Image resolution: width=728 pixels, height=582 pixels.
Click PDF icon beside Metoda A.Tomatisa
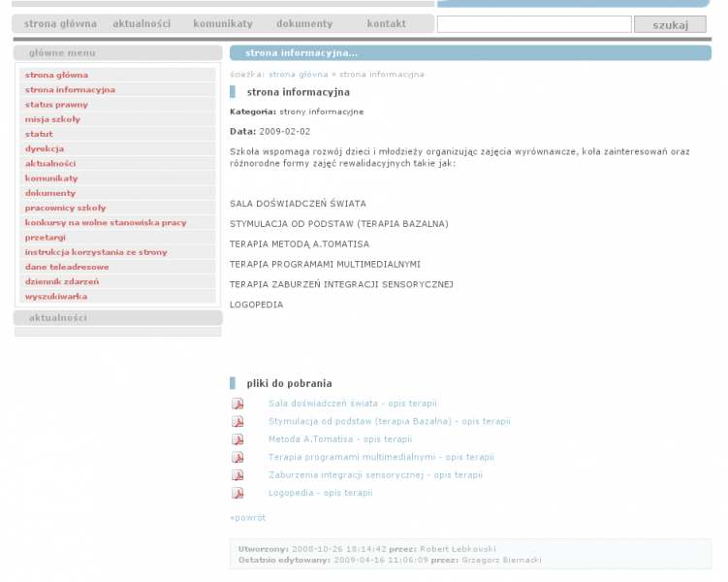[x=237, y=439]
